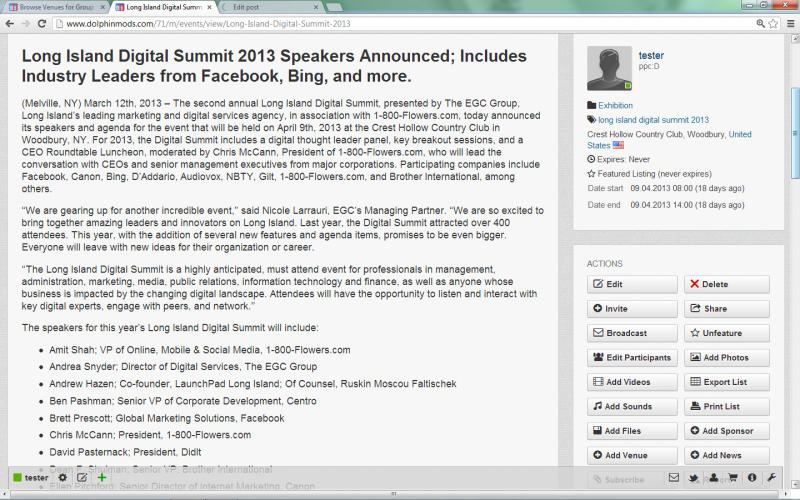Click the United States country link
The height and width of the screenshot is (500, 800).
click(740, 134)
